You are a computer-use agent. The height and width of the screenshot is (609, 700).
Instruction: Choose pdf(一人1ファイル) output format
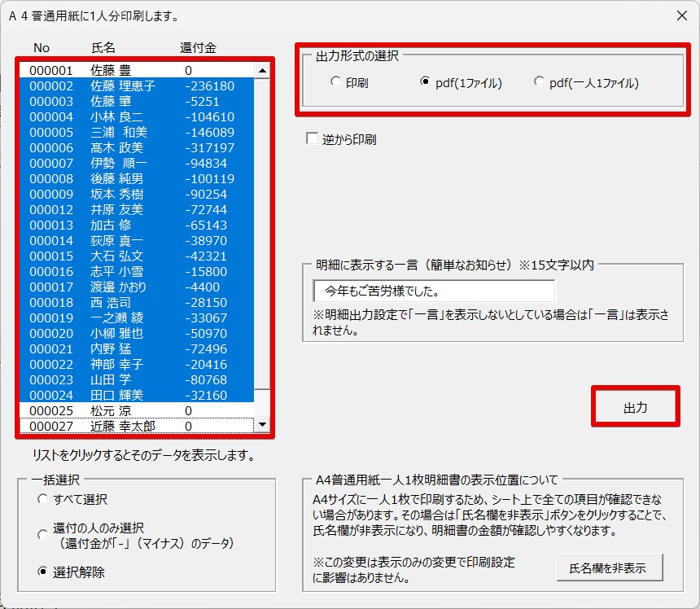tap(539, 82)
